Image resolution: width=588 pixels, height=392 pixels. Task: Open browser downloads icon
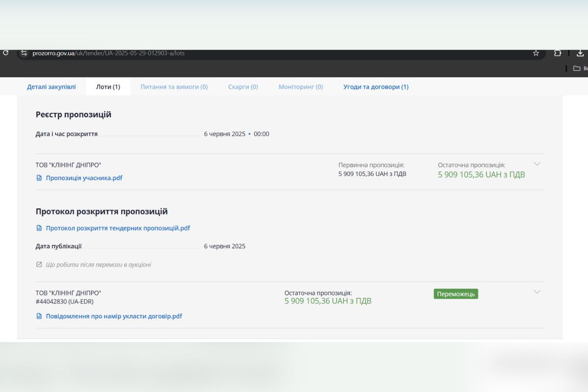point(580,53)
